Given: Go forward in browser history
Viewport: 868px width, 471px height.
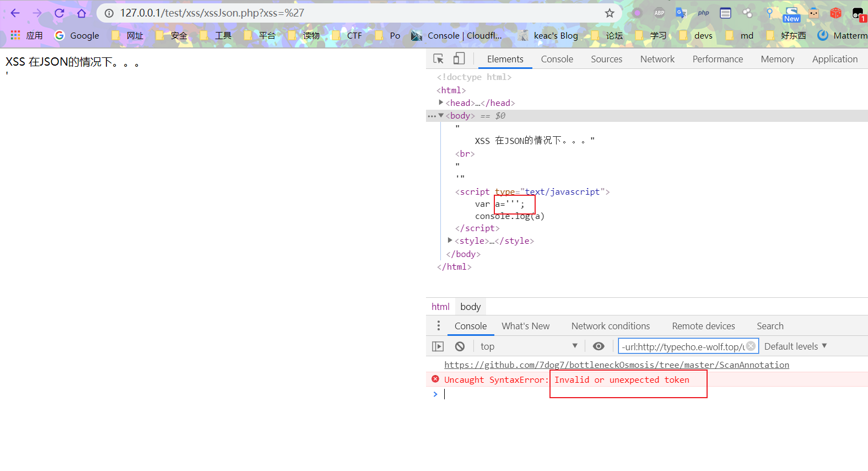Looking at the screenshot, I should point(37,13).
